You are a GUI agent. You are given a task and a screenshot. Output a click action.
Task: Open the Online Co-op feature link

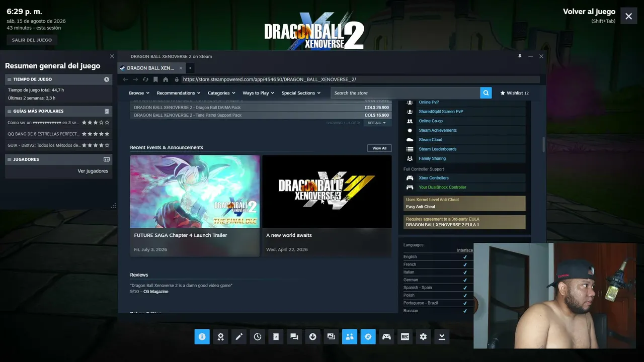tap(431, 121)
